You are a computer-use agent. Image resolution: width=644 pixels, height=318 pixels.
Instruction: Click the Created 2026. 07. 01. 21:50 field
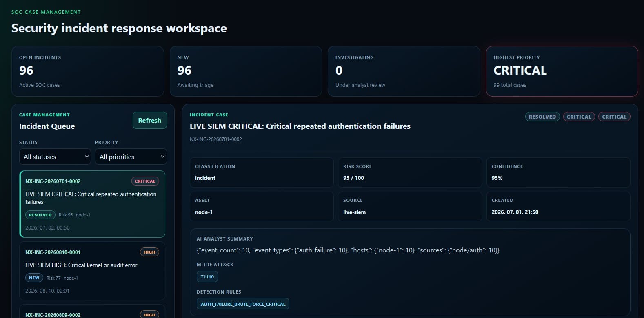[558, 206]
